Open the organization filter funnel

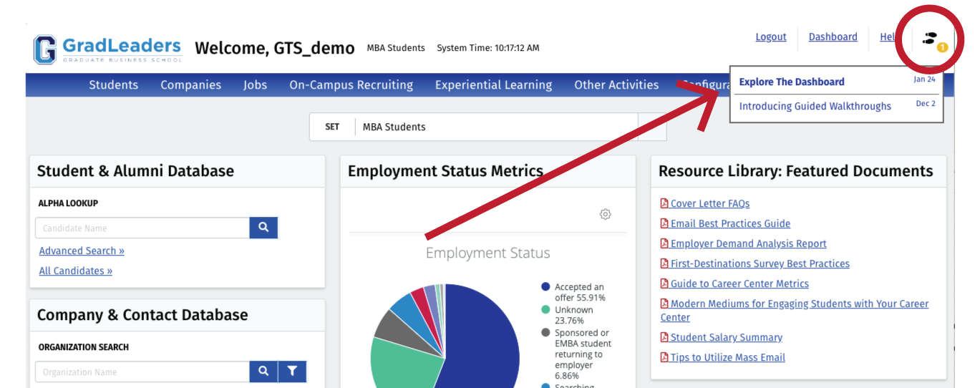292,372
